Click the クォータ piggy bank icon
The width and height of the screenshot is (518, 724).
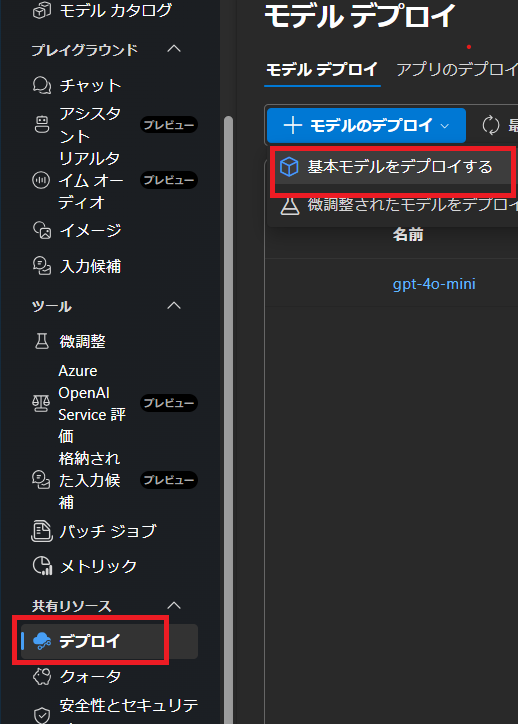tap(42, 676)
